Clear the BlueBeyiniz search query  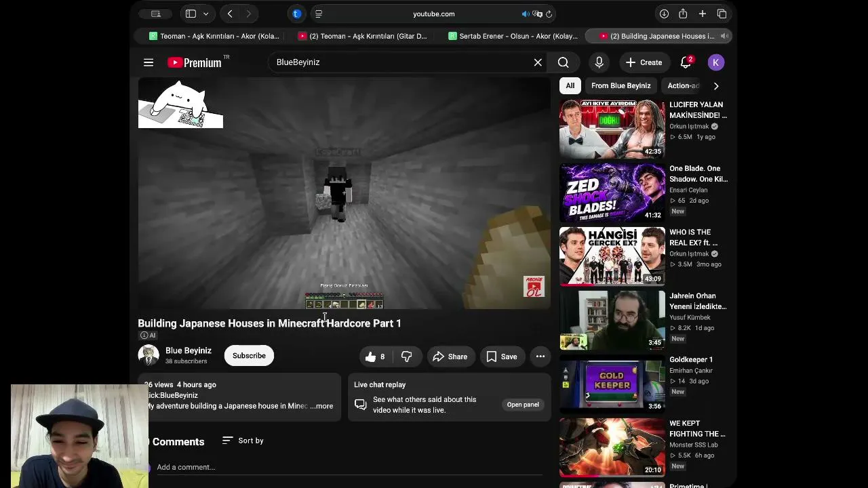538,62
